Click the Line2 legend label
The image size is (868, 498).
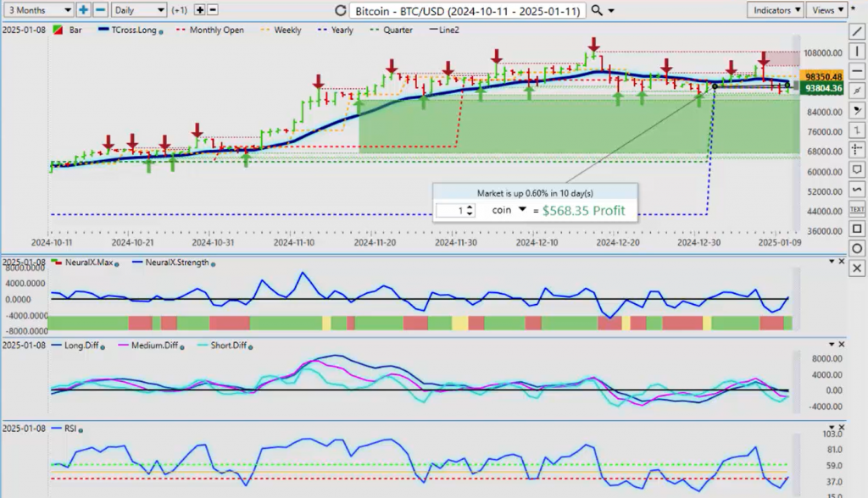click(x=449, y=30)
